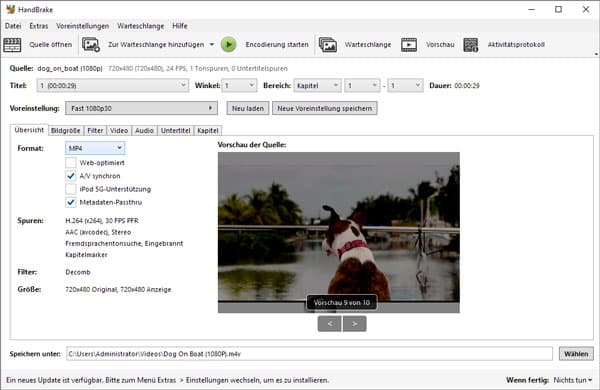600x390 pixels.
Task: Click the HandBrake app logo in title bar
Action: (10, 9)
